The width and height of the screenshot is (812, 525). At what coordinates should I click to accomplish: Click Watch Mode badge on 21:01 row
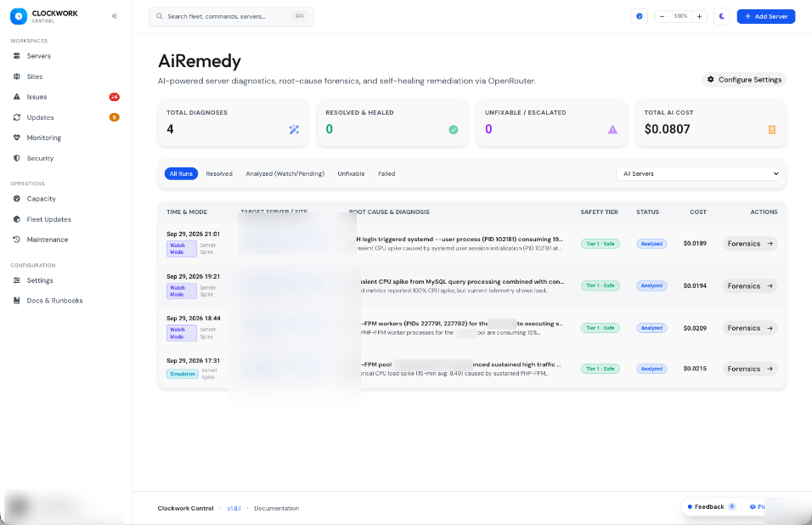point(181,249)
